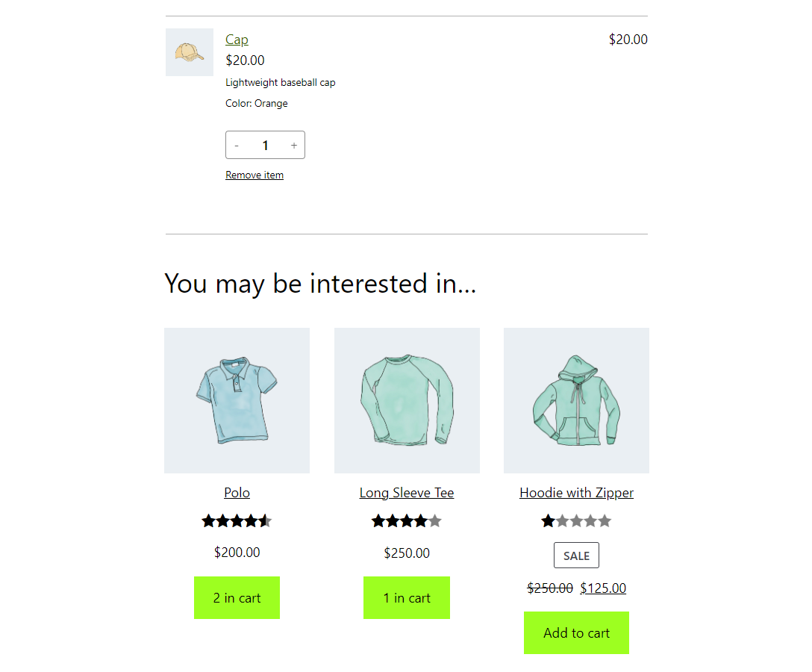Click the Cap quantity input field
The width and height of the screenshot is (812, 672).
click(265, 146)
